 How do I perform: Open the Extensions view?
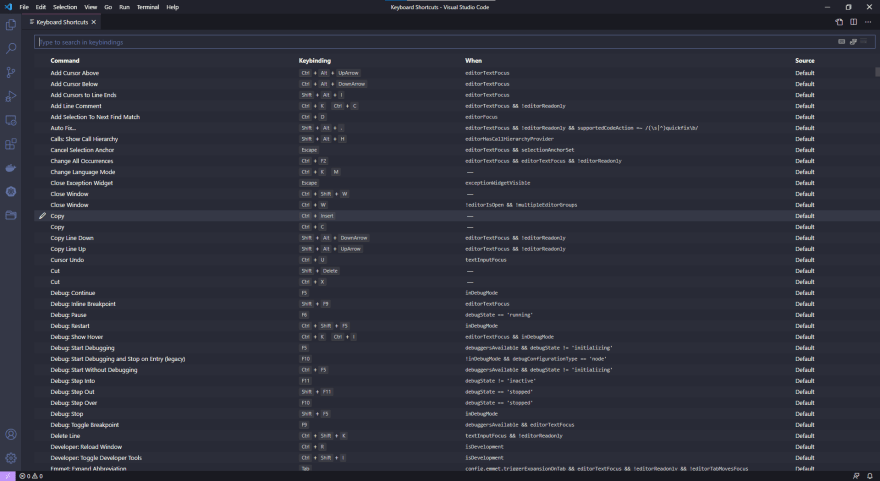click(11, 144)
